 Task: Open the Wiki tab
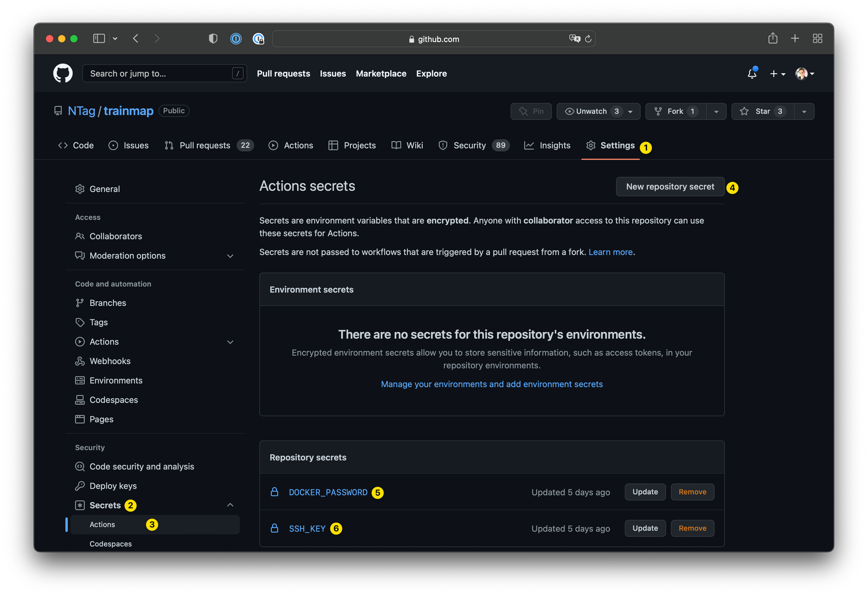point(407,145)
